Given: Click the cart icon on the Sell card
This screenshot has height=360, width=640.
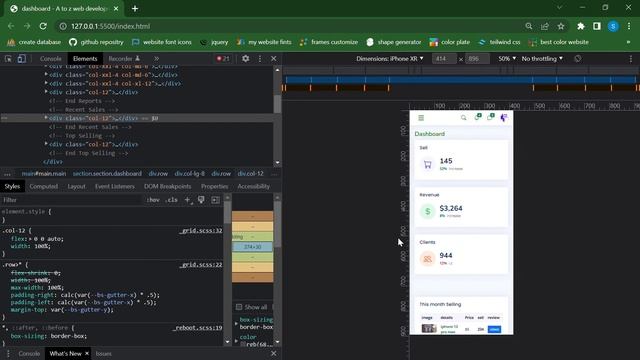Looking at the screenshot, I should pyautogui.click(x=427, y=164).
